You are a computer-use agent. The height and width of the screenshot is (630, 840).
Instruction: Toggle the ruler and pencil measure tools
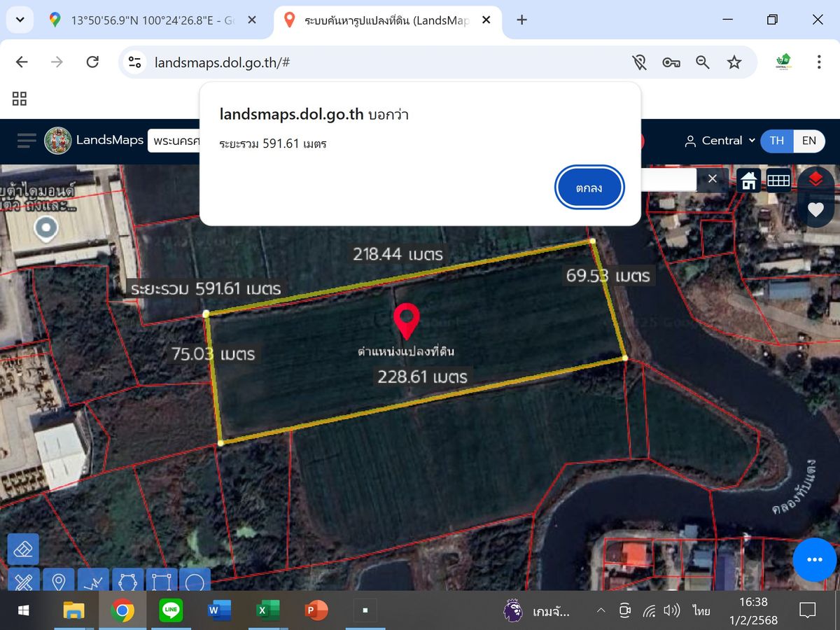tap(23, 581)
